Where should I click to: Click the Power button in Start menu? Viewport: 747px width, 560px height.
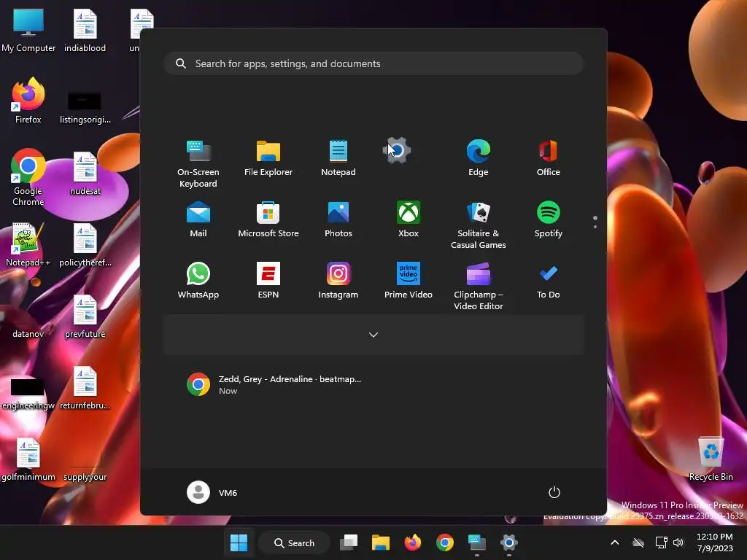tap(554, 492)
